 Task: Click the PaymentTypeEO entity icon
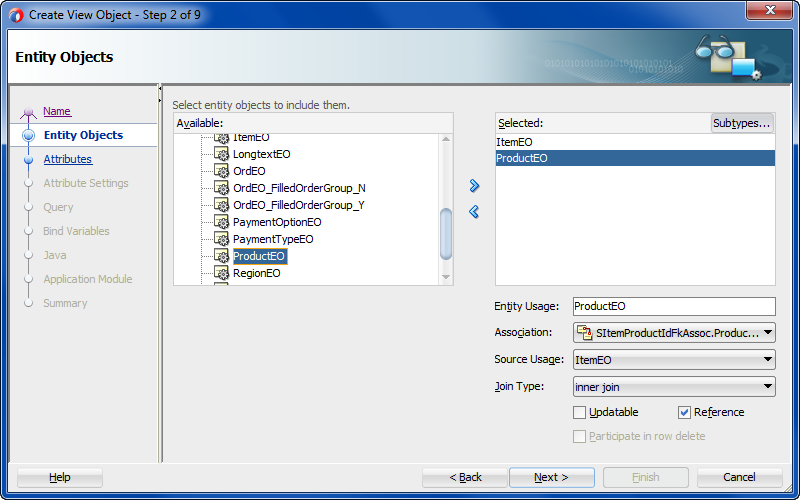pos(221,239)
